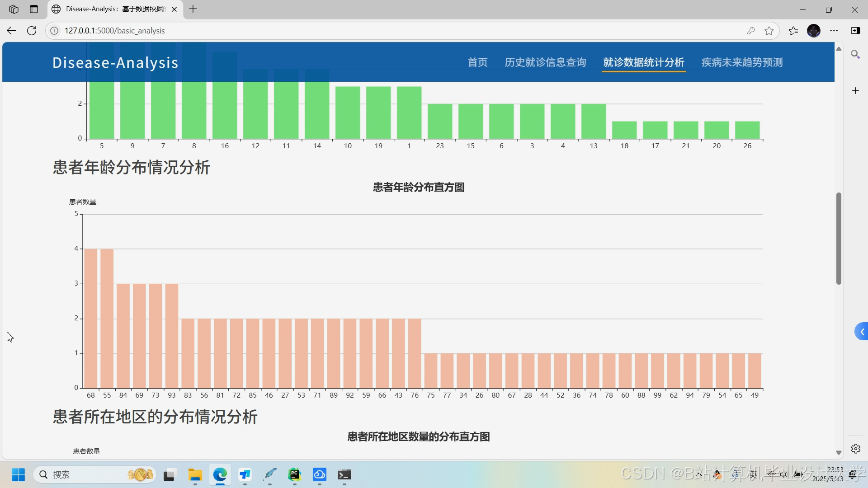The image size is (868, 488).
Task: Open the favorites list icon on the toolbar
Action: pyautogui.click(x=793, y=30)
